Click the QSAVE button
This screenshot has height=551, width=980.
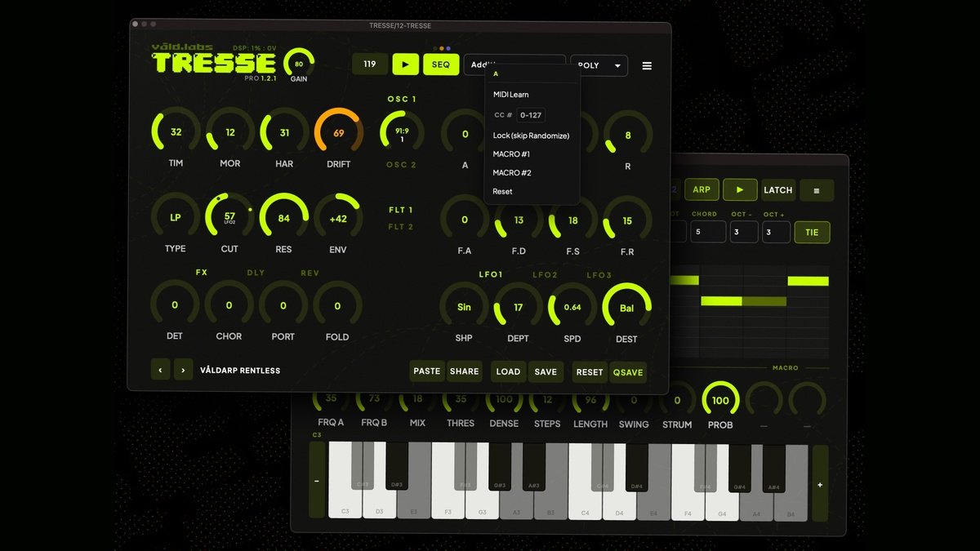(x=628, y=371)
